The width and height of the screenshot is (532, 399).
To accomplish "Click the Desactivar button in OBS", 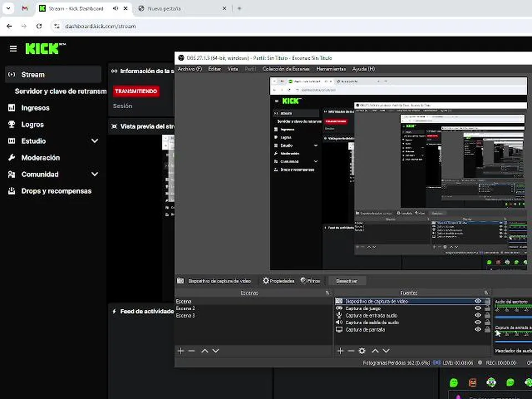I will [x=347, y=281].
